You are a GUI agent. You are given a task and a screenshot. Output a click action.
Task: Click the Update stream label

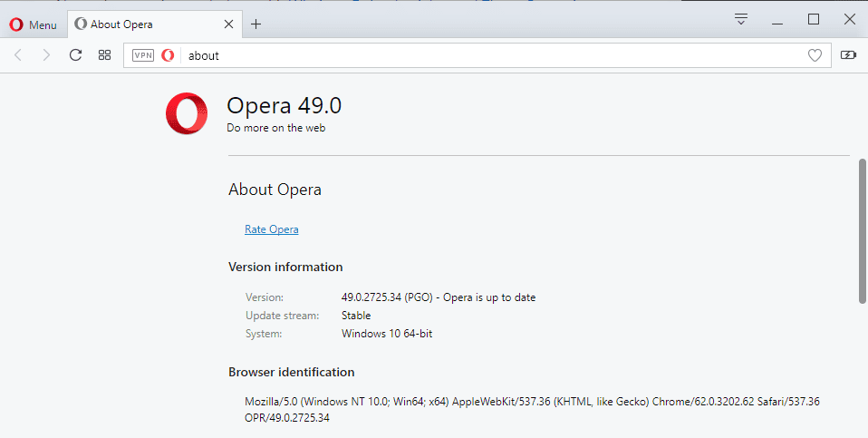coord(283,316)
